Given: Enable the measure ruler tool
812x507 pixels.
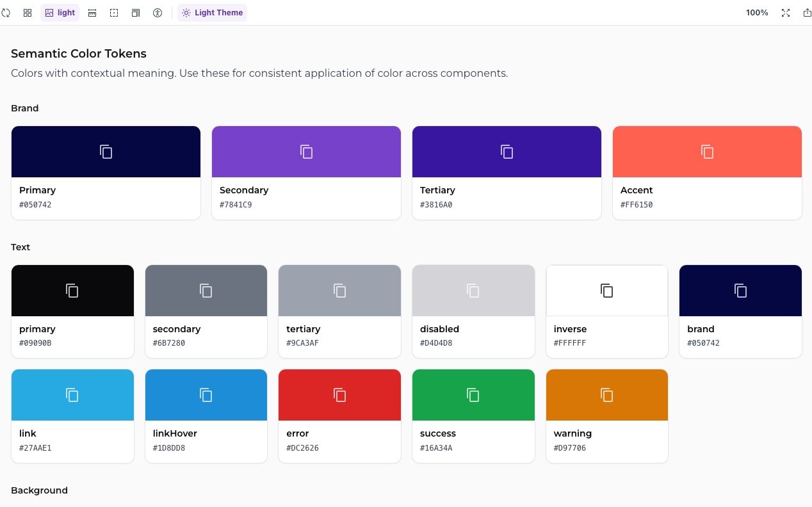Looking at the screenshot, I should (92, 13).
